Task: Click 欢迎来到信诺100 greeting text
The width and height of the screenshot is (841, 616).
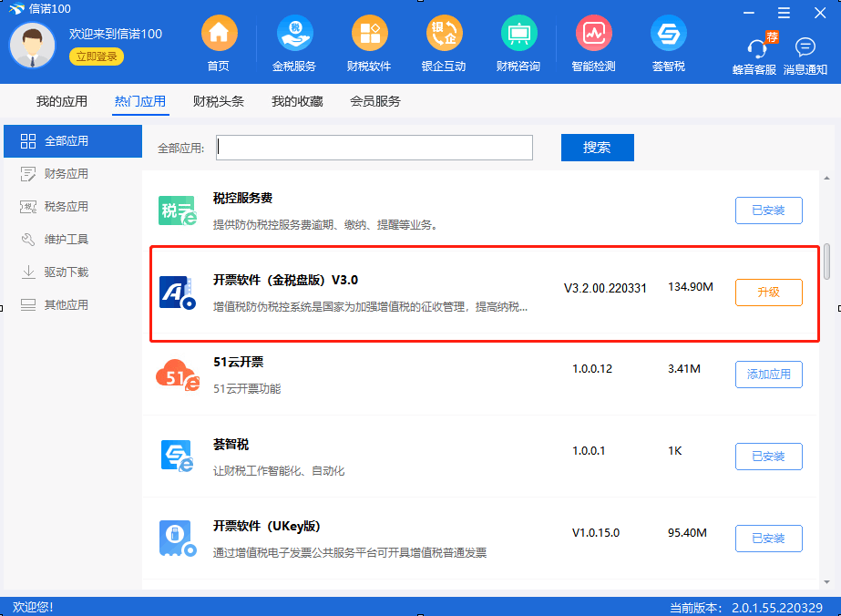Action: point(116,34)
